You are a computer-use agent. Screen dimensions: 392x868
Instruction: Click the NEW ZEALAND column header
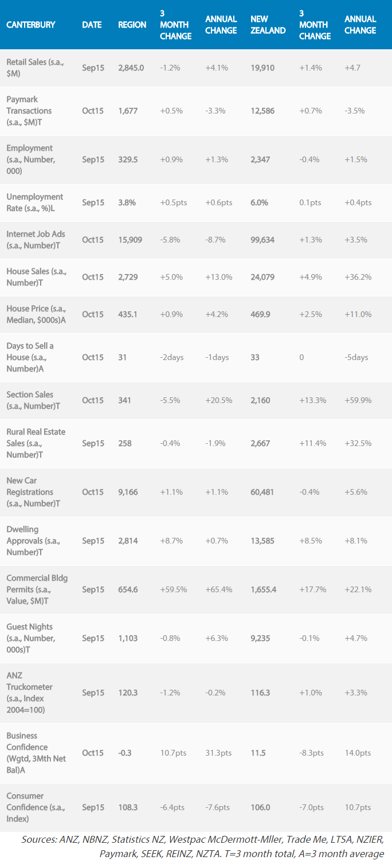point(268,25)
